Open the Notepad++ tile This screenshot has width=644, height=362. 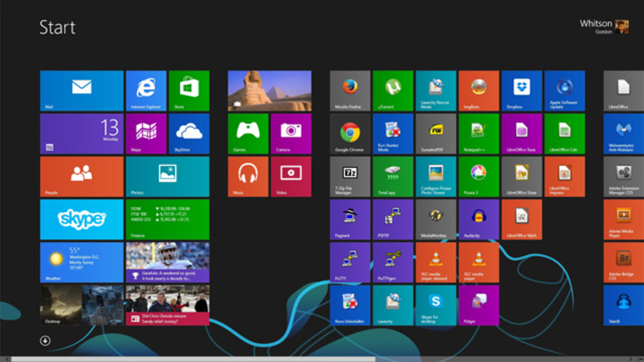478,133
